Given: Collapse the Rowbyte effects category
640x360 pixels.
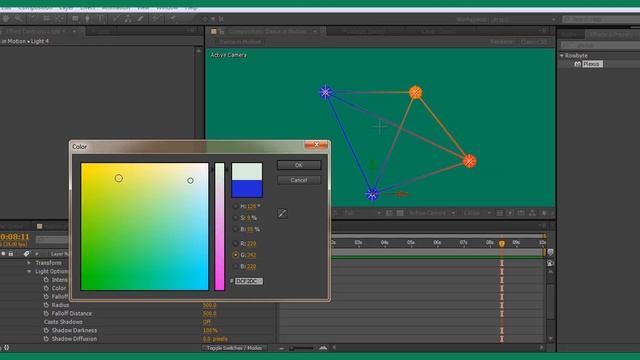Looking at the screenshot, I should (562, 56).
